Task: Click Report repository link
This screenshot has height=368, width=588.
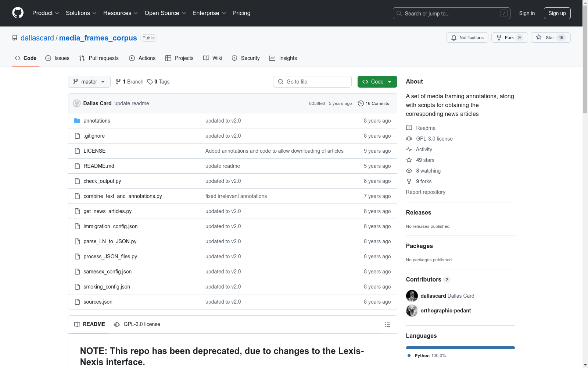Action: (426, 192)
